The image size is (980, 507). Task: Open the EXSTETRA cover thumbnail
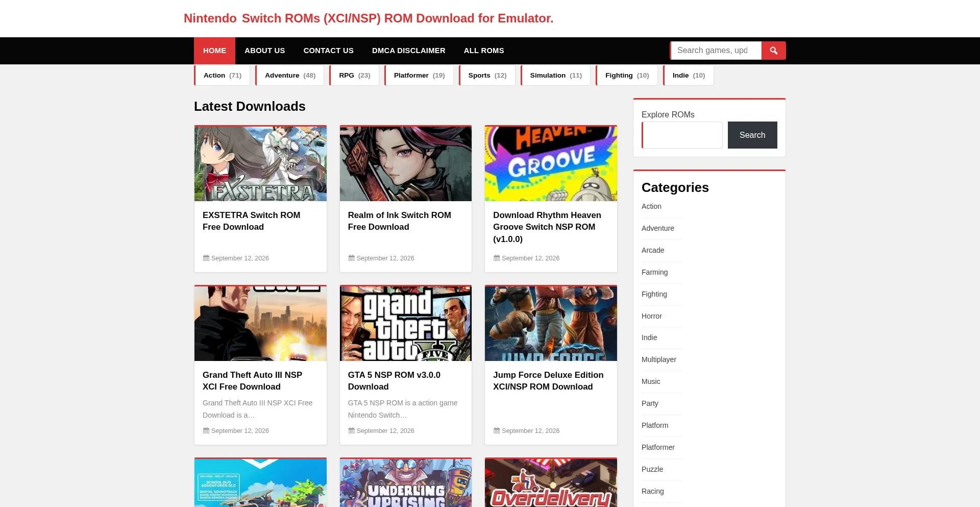260,164
